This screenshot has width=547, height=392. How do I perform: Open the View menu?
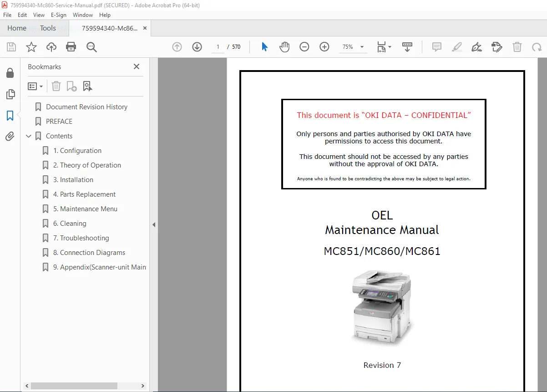(39, 15)
